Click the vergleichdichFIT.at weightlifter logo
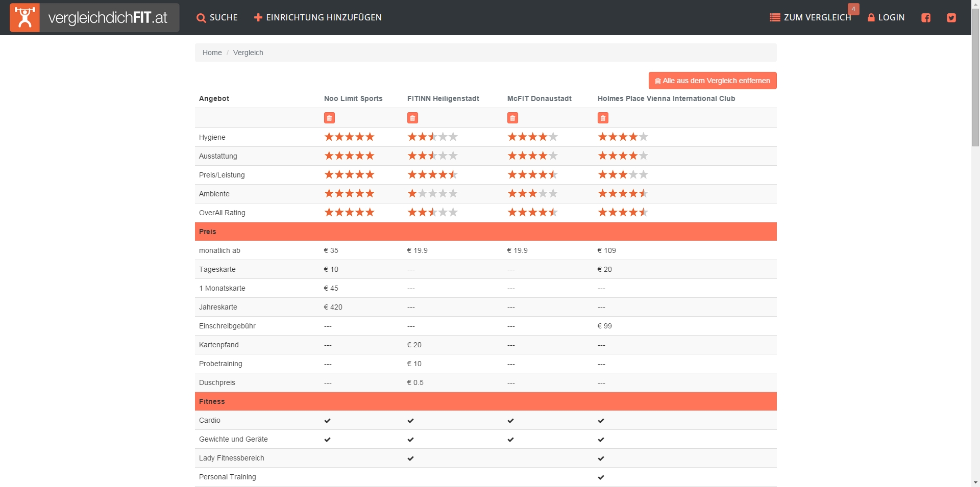Screen dimensions: 980x487 click(x=24, y=18)
